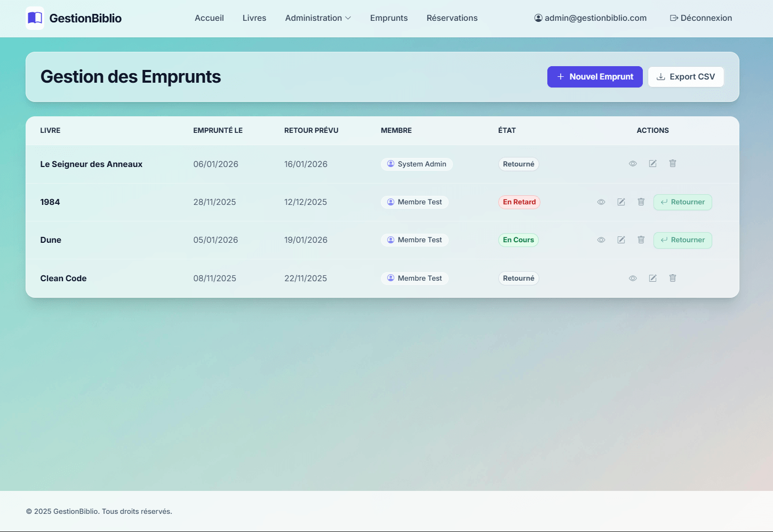Edit the Le Seigneur des Anneaux loan
Viewport: 773px width, 532px height.
click(652, 164)
